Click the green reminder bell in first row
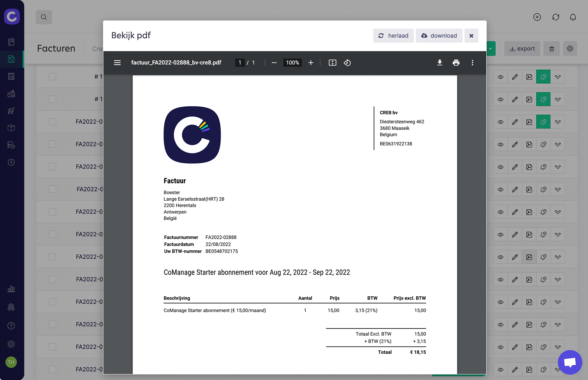The image size is (588, 380). [543, 77]
